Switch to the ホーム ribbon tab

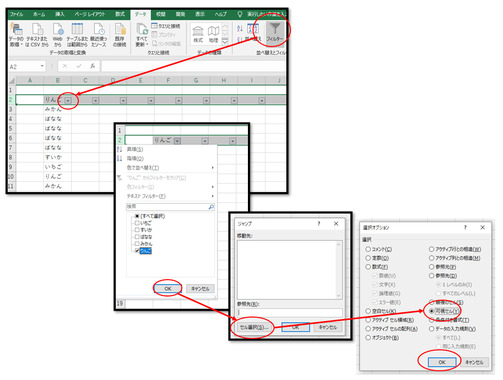[39, 14]
